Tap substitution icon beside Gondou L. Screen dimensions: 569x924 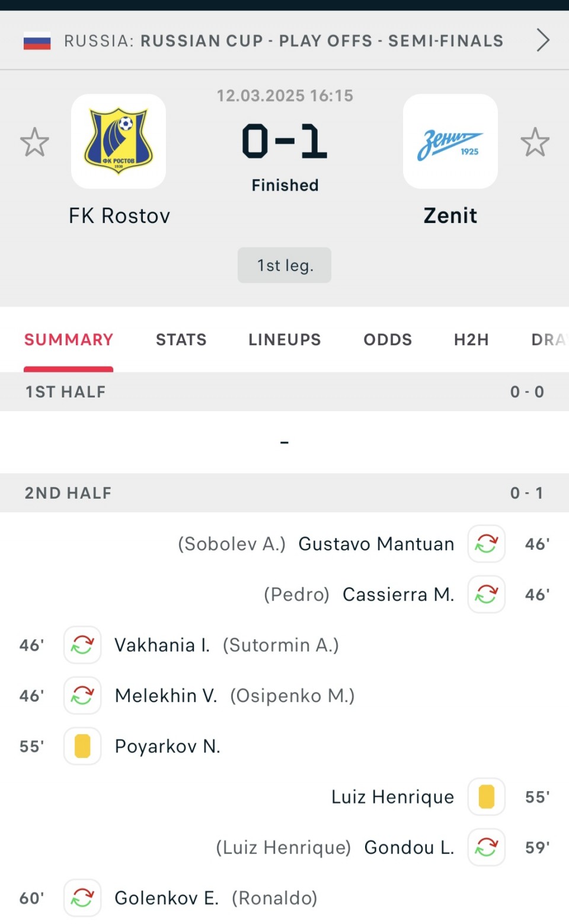coord(486,847)
